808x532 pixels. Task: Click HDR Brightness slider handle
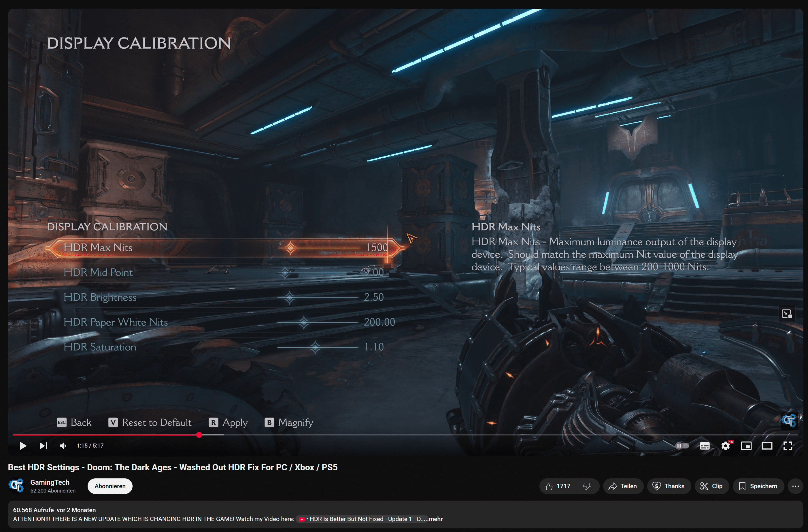pyautogui.click(x=289, y=298)
